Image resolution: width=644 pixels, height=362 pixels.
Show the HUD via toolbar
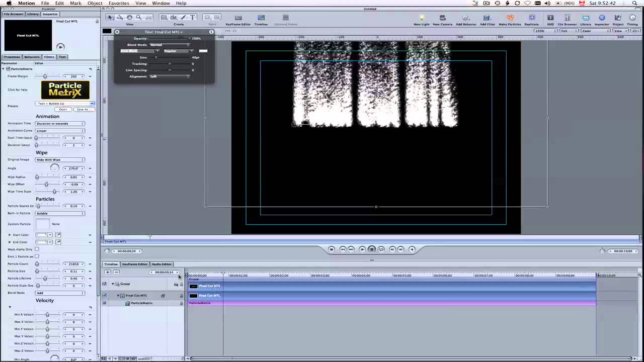pyautogui.click(x=550, y=20)
